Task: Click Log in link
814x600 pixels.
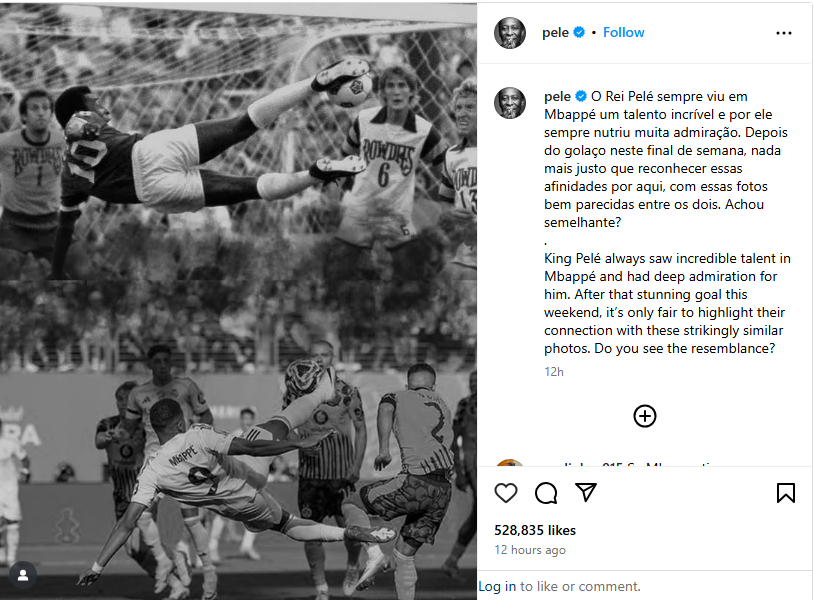Action: pos(497,587)
